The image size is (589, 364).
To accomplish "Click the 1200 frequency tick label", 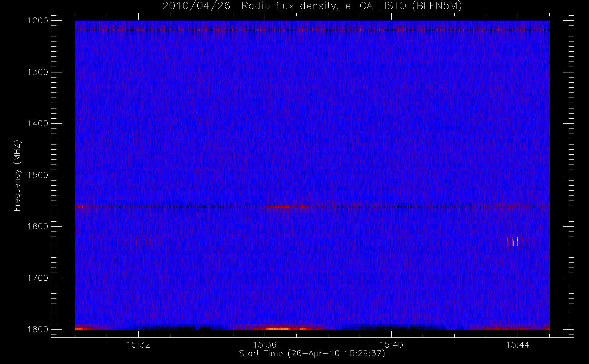I will tap(38, 21).
